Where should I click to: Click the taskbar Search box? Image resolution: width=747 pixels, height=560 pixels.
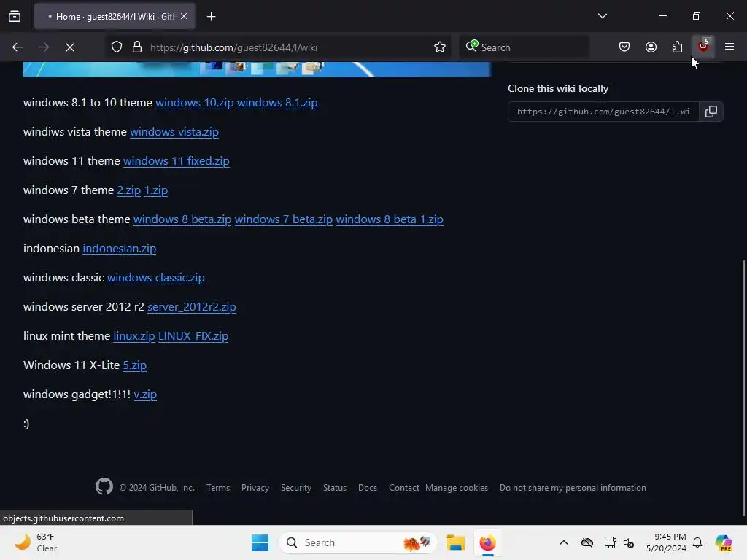(x=357, y=542)
